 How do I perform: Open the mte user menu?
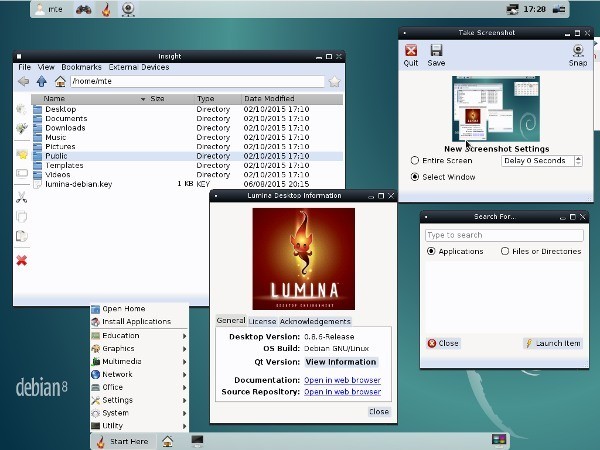pos(49,9)
